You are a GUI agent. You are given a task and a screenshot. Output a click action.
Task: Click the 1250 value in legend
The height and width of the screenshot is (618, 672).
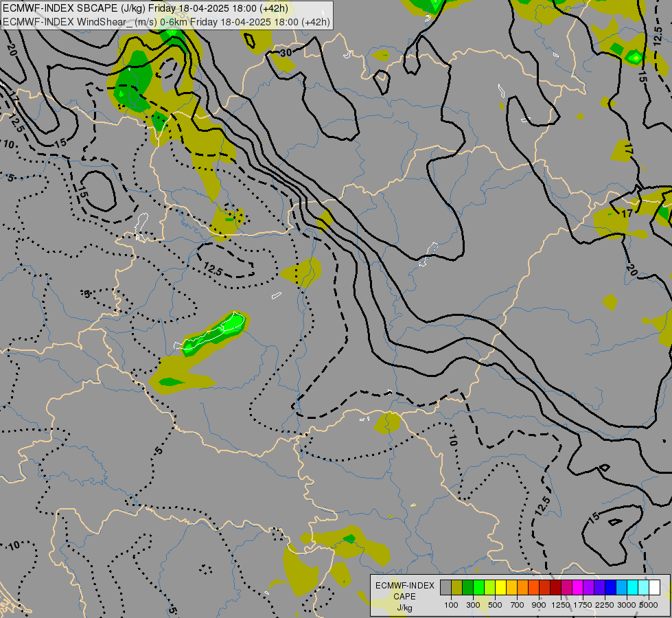pos(561,605)
